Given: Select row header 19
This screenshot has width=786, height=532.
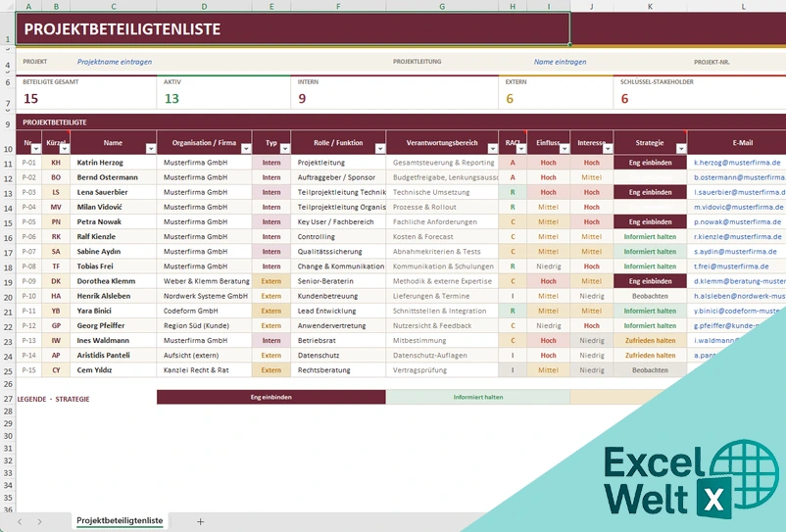Looking at the screenshot, I should point(8,282).
